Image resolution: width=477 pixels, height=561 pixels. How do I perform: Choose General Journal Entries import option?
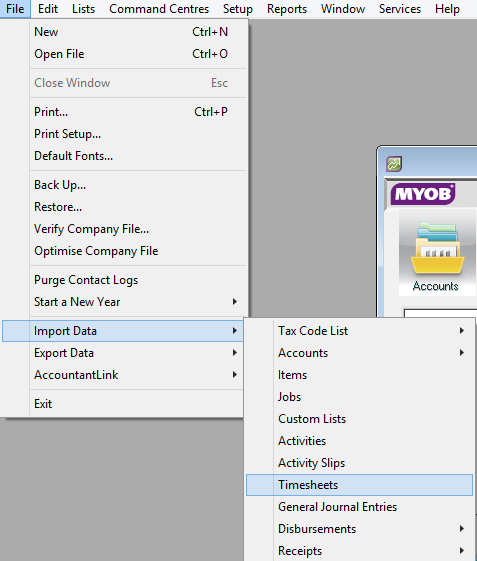tap(359, 507)
